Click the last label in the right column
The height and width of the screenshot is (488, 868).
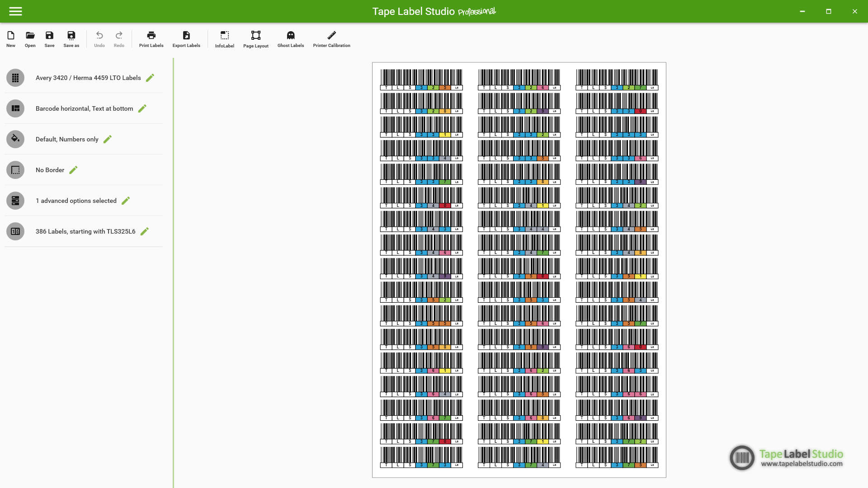point(617,457)
